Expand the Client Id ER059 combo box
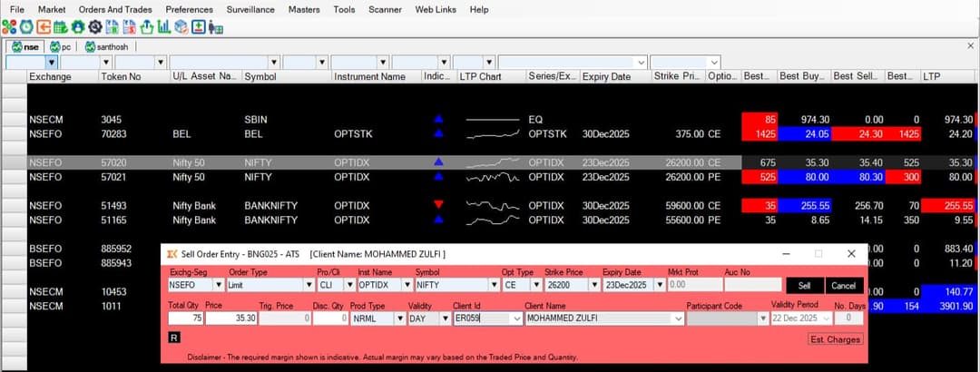Screen dimensions: 980x372 point(516,318)
